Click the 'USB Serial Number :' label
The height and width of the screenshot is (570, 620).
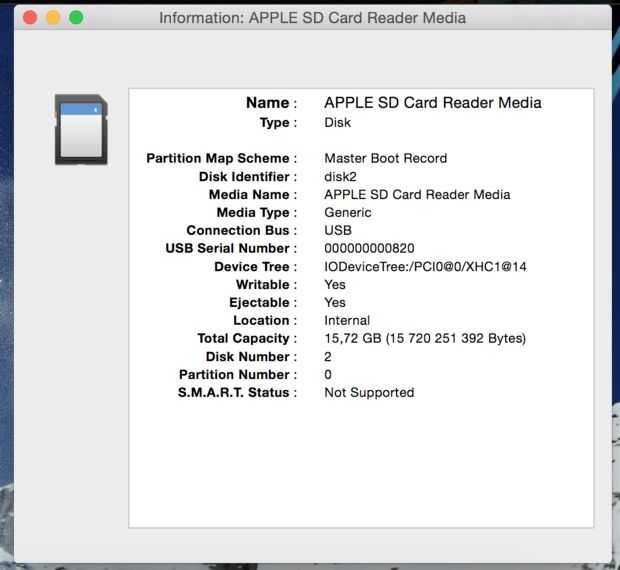pos(231,248)
